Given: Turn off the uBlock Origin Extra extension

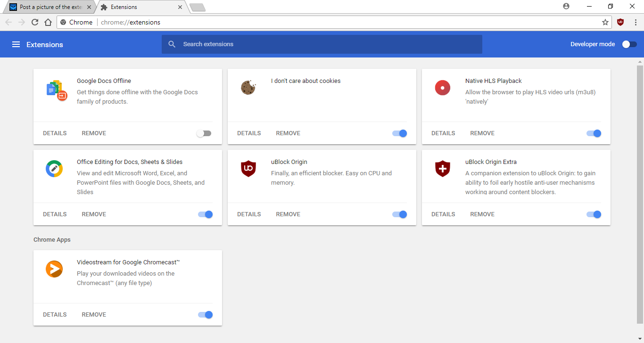Looking at the screenshot, I should pyautogui.click(x=594, y=214).
